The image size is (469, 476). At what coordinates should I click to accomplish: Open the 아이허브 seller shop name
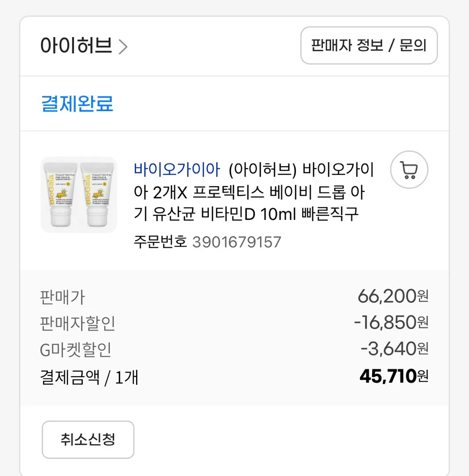tap(76, 45)
